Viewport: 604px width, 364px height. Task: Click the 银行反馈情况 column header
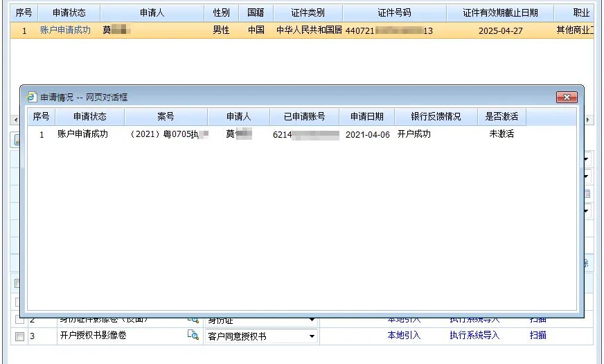click(436, 116)
